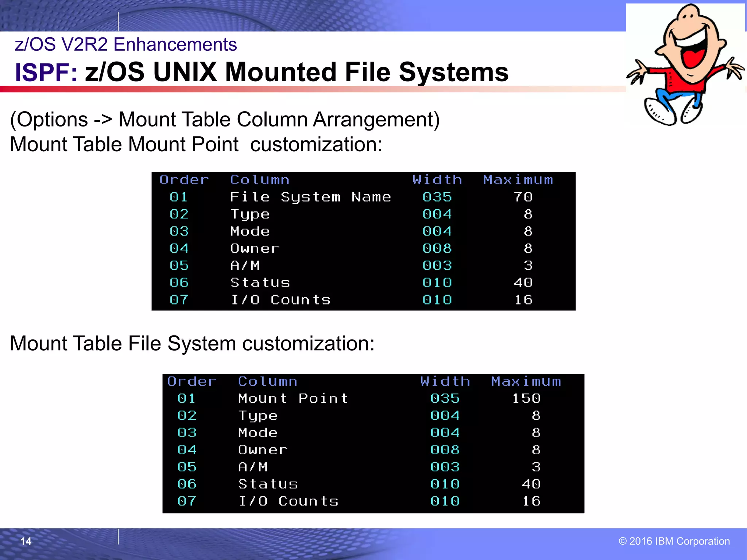Click Order 07 in the File System Name table

(179, 300)
